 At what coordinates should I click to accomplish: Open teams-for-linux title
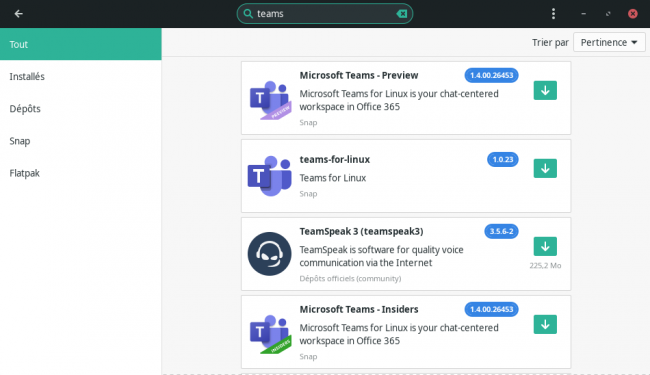[335, 160]
